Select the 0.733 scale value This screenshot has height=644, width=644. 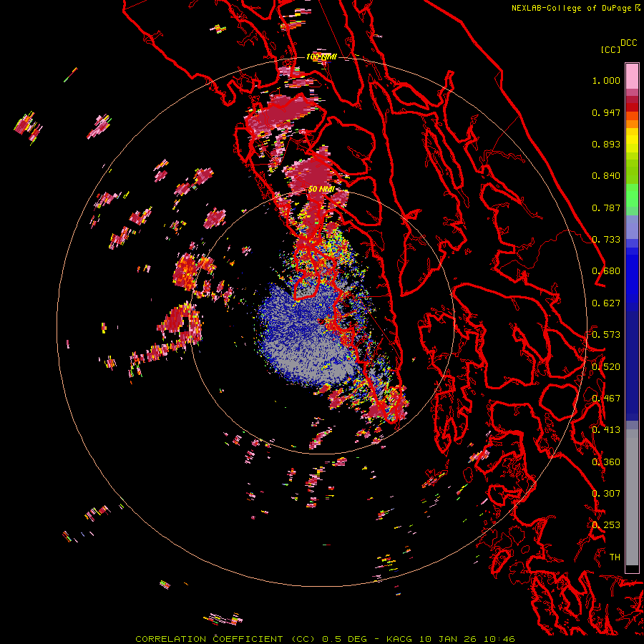[606, 240]
